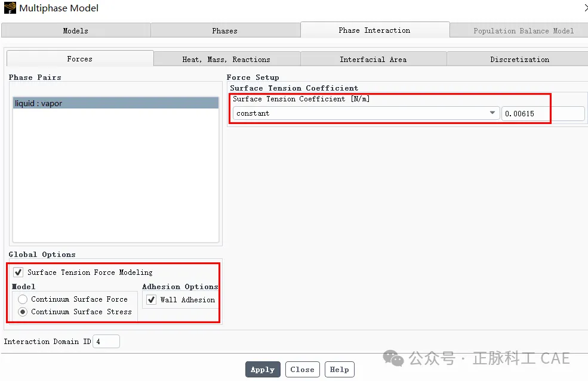
Task: Switch to the Phases tab
Action: (x=225, y=31)
